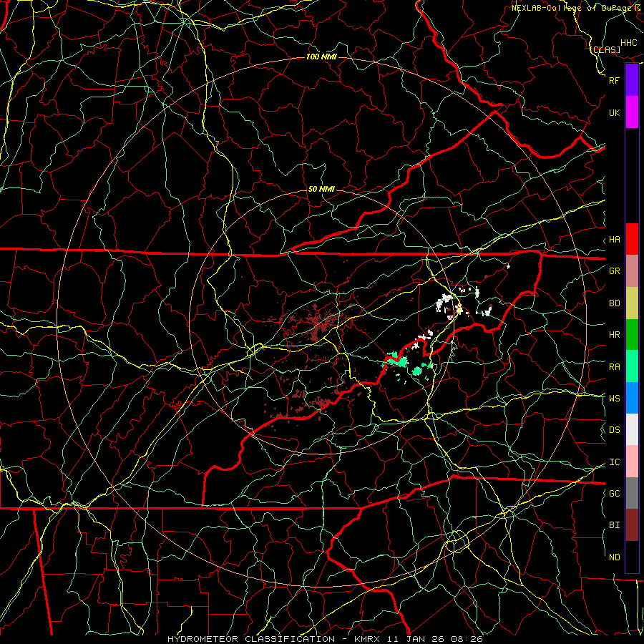Click the GR legend label
Image resolution: width=644 pixels, height=644 pixels.
point(615,271)
